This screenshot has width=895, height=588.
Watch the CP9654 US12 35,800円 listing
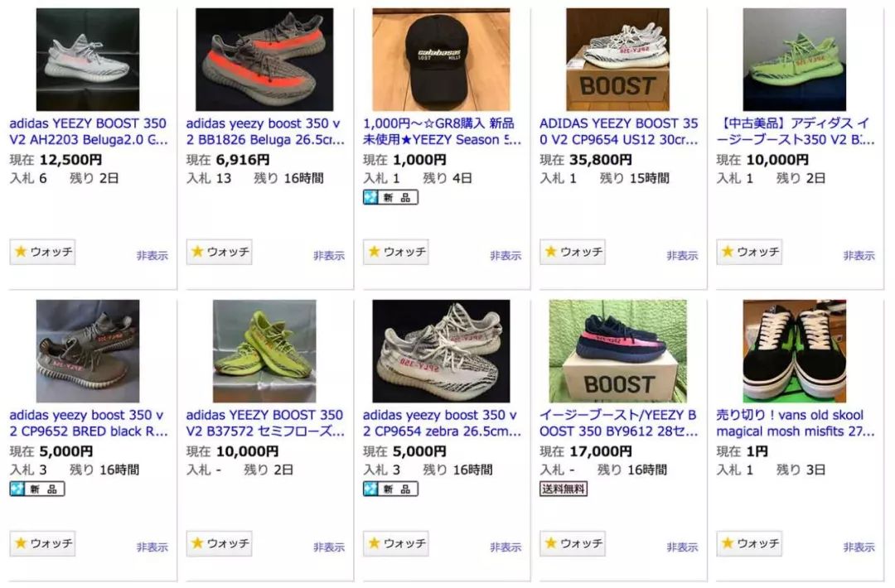tap(573, 252)
